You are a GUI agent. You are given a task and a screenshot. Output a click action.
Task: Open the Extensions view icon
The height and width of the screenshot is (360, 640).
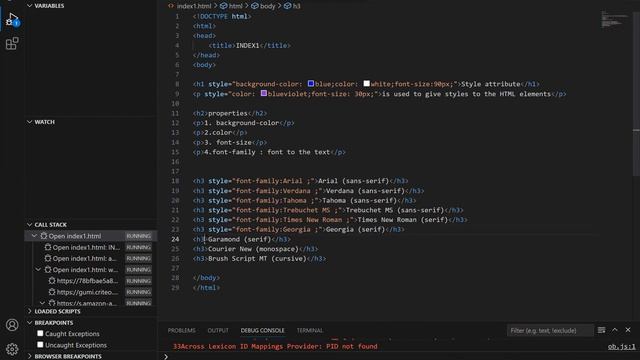pos(12,43)
